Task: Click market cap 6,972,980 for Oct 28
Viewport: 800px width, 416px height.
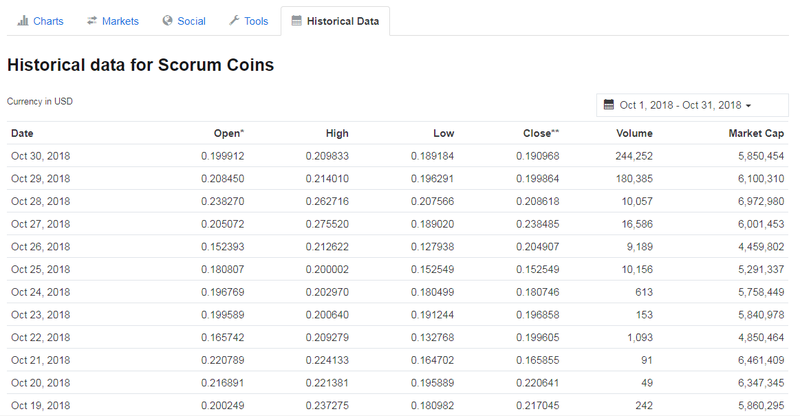Action: click(761, 201)
